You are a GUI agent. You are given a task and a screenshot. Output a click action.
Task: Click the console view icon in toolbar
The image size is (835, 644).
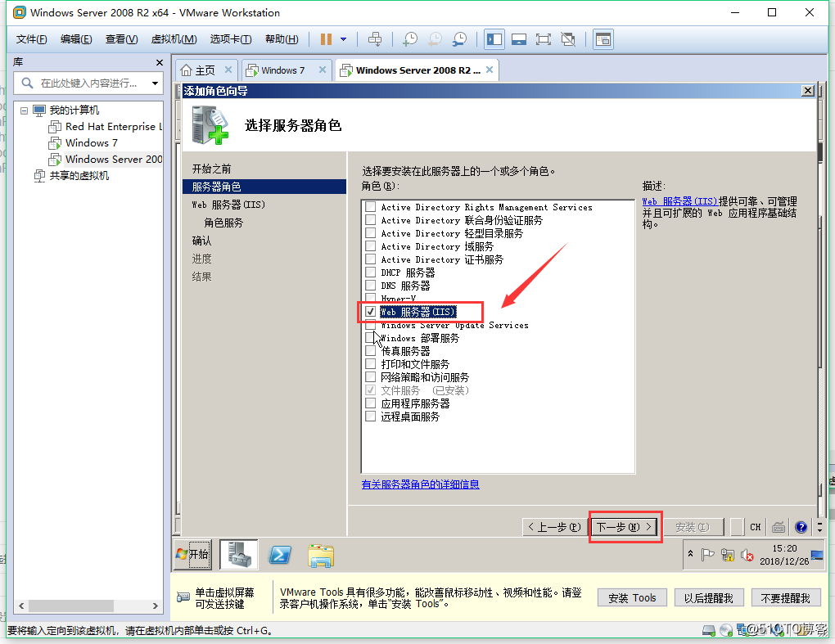603,39
